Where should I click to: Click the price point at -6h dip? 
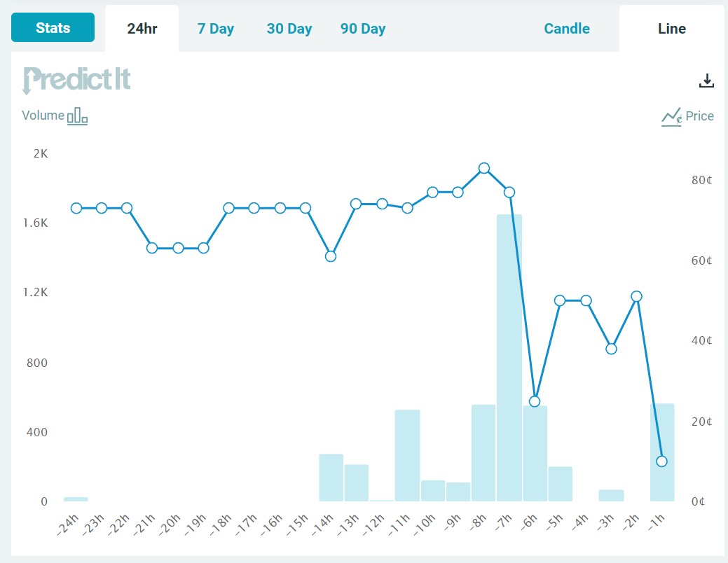[x=535, y=401]
